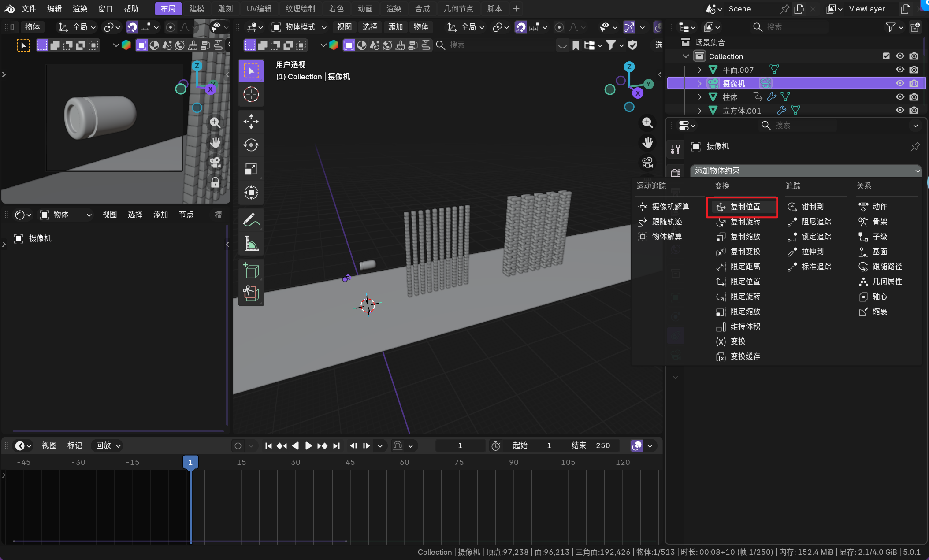The width and height of the screenshot is (929, 560).
Task: Click the 复制旋转 constraint entry
Action: (745, 222)
